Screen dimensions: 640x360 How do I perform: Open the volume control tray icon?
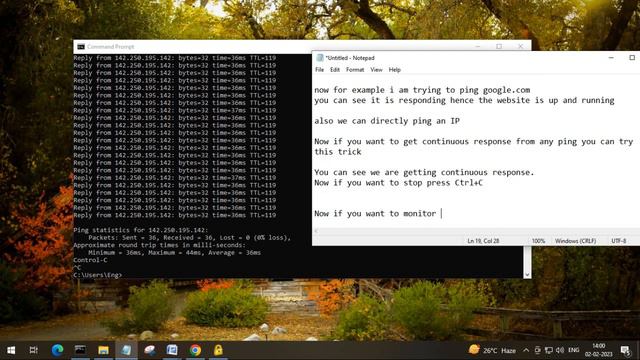point(560,350)
